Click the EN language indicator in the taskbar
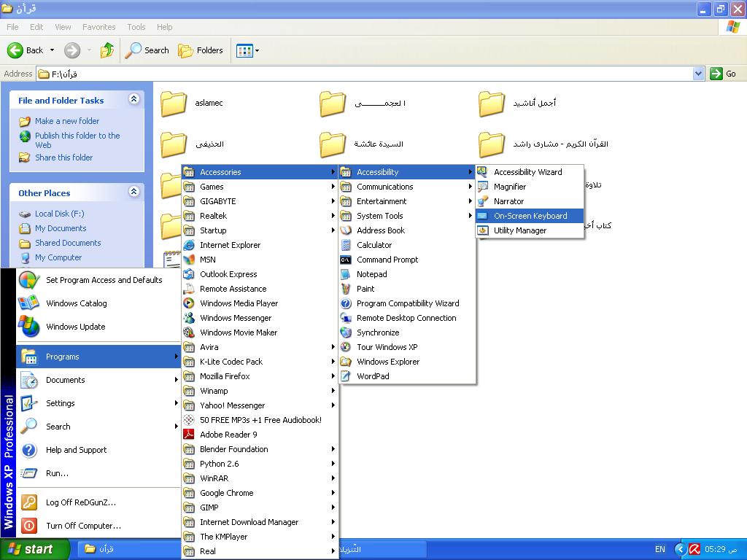747x560 pixels. (x=659, y=549)
